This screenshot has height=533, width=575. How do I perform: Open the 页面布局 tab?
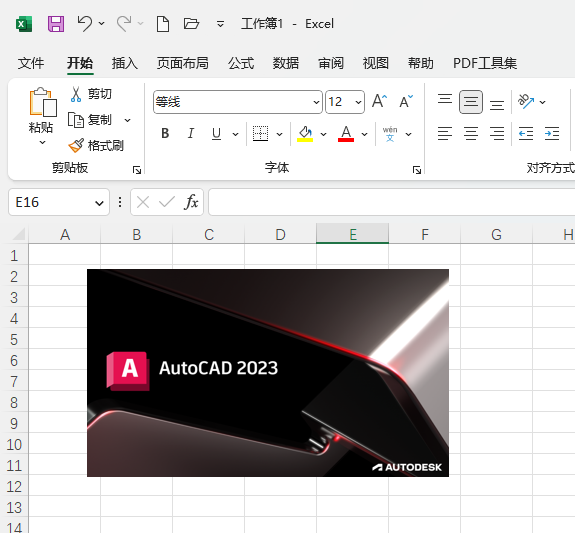183,63
